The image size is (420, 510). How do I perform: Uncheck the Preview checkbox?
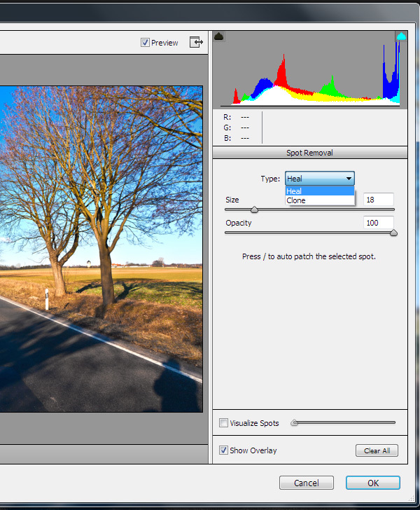click(x=145, y=43)
